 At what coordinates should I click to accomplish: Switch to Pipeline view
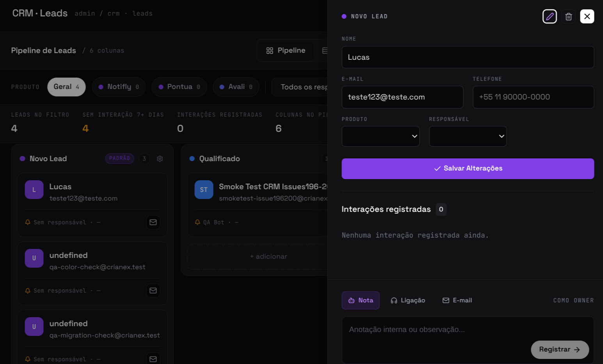click(286, 51)
